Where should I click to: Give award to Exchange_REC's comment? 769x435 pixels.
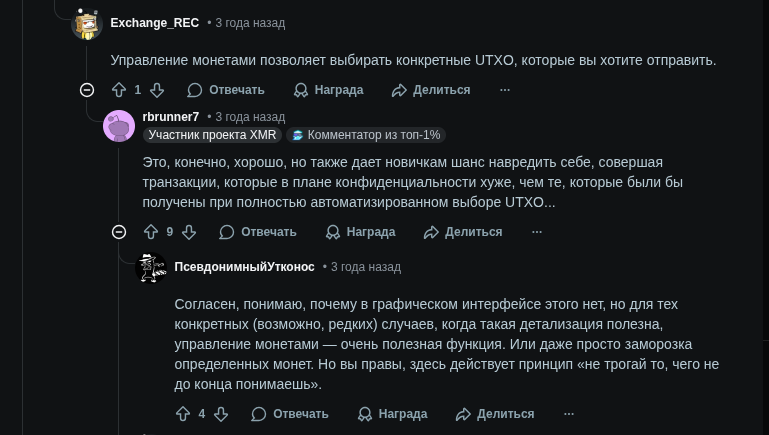point(329,90)
